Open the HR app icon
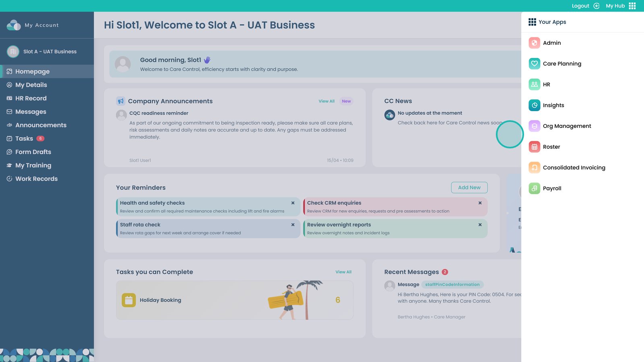Viewport: 644px width, 362px height. 534,84
